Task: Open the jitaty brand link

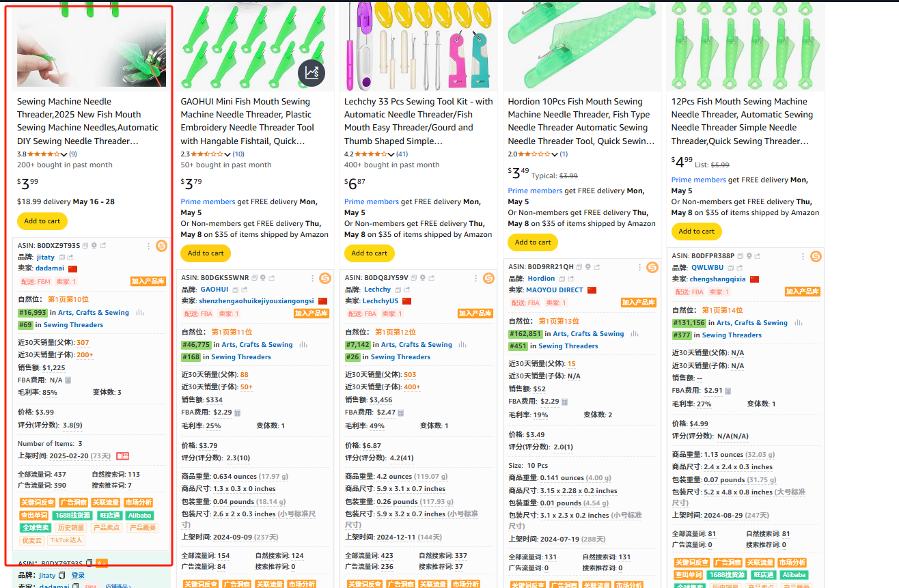Action: (x=46, y=257)
